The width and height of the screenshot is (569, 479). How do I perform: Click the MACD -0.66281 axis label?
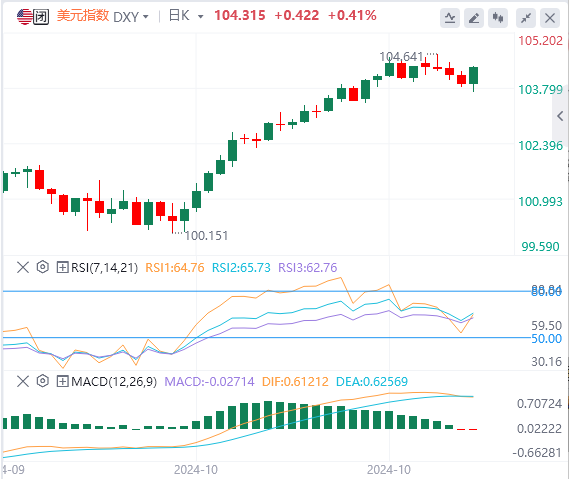pyautogui.click(x=537, y=453)
